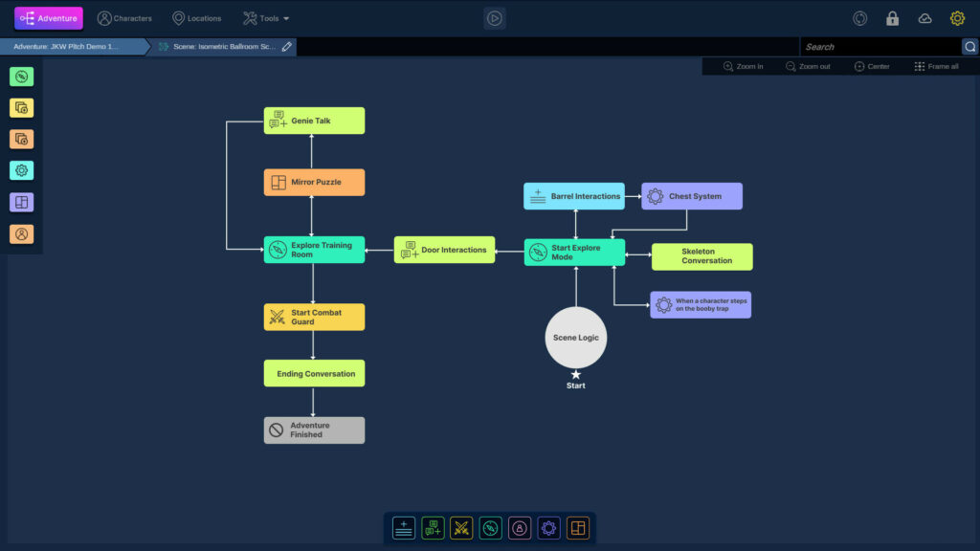Click Zoom in on the canvas toolbar
Screen dimensions: 980x551
coord(744,67)
